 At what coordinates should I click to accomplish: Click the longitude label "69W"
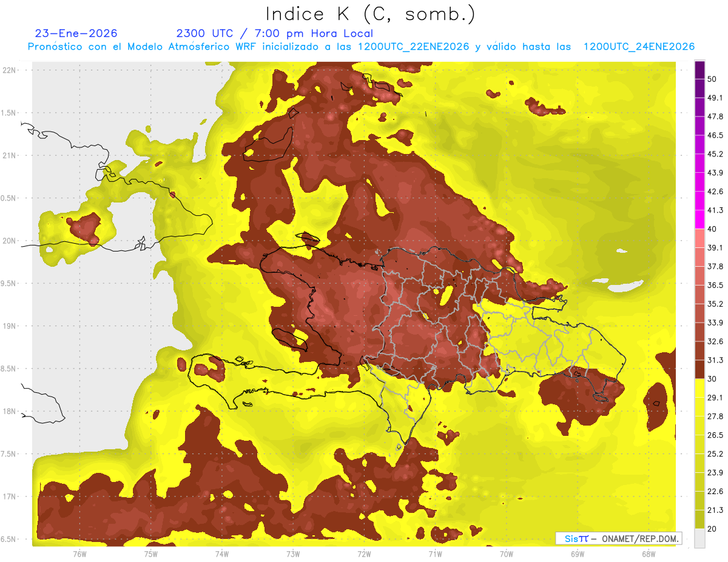578,554
